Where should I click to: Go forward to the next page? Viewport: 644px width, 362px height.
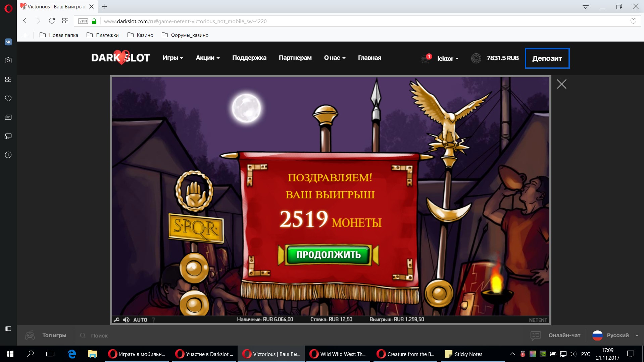click(38, 21)
